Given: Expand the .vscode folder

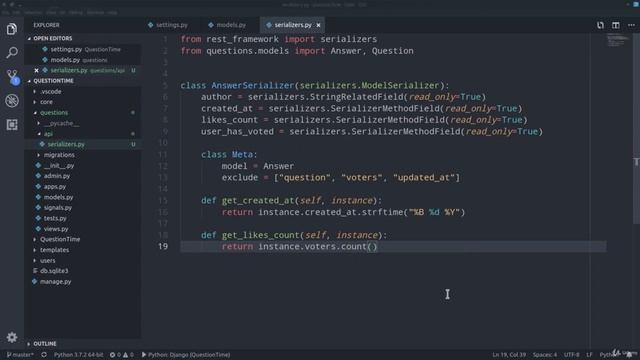Looking at the screenshot, I should pyautogui.click(x=51, y=91).
